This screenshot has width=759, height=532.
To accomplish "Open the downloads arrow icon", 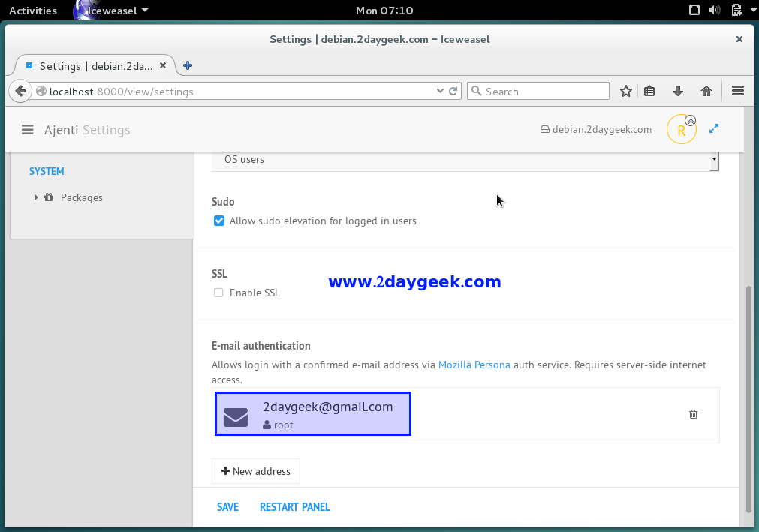I will 678,91.
